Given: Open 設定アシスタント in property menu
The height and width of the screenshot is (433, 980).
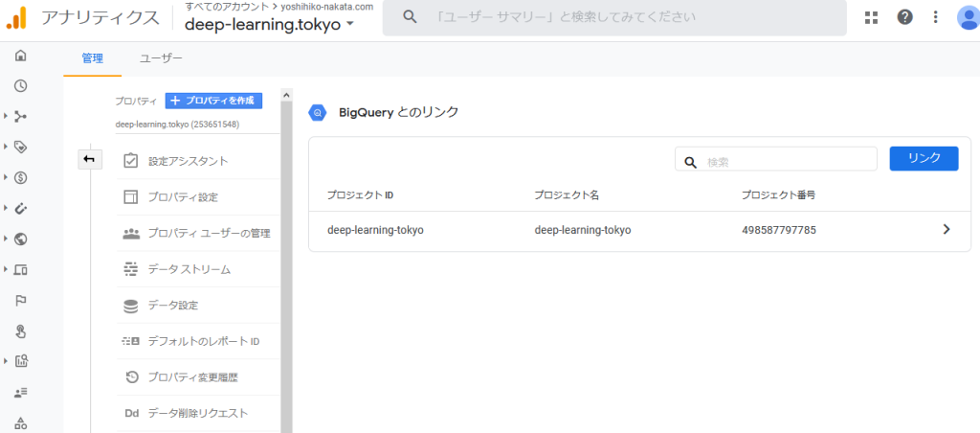Looking at the screenshot, I should point(197,161).
